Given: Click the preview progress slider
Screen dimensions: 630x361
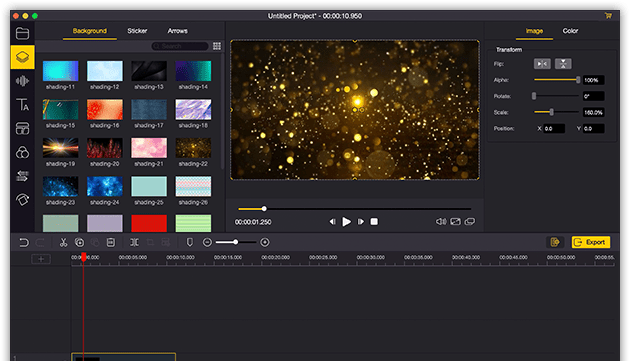Looking at the screenshot, I should [354, 209].
